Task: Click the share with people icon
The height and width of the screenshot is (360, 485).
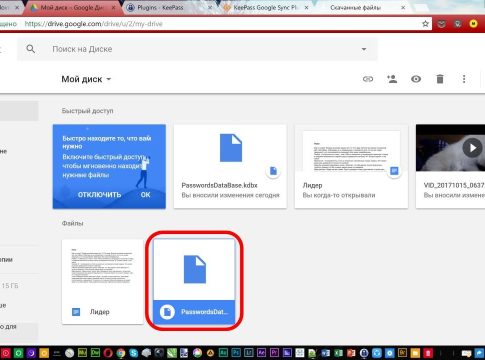Action: click(x=392, y=79)
